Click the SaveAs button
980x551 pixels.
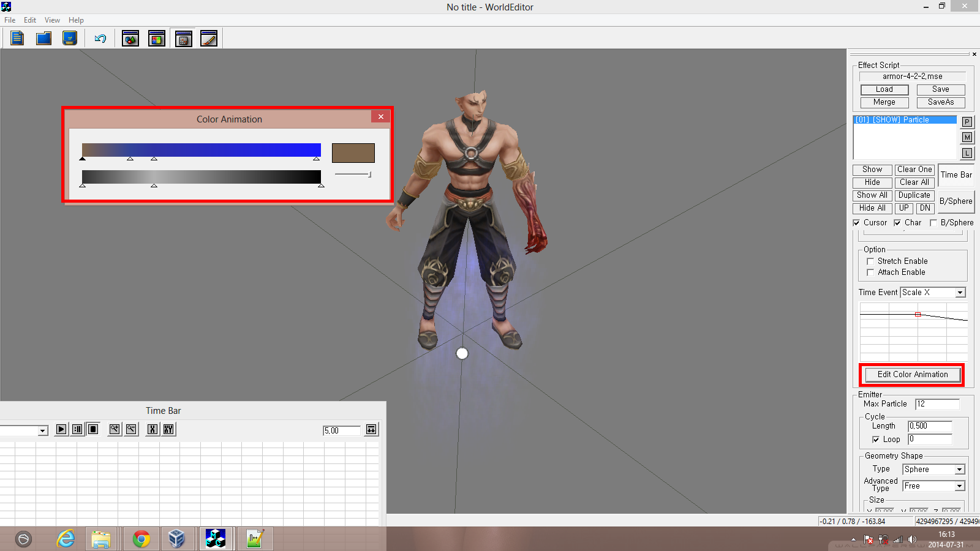[x=941, y=102]
